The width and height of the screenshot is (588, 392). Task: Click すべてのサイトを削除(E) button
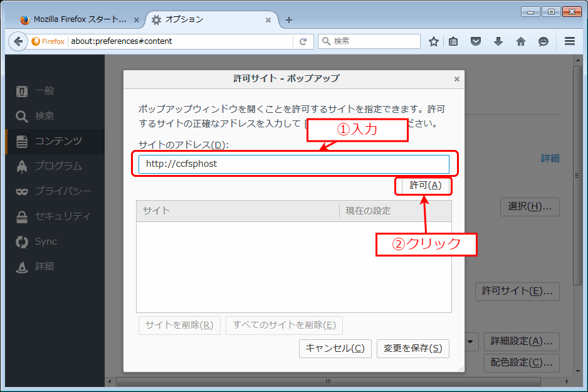pyautogui.click(x=284, y=326)
